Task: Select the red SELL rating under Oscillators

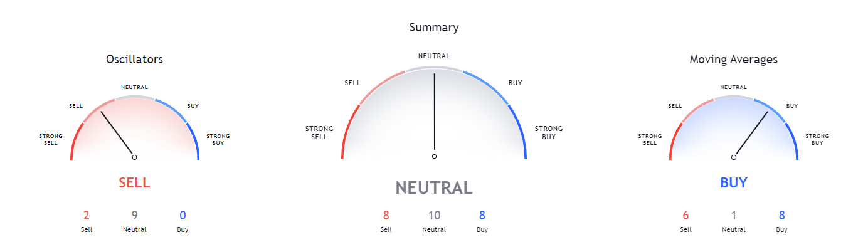Action: (134, 183)
